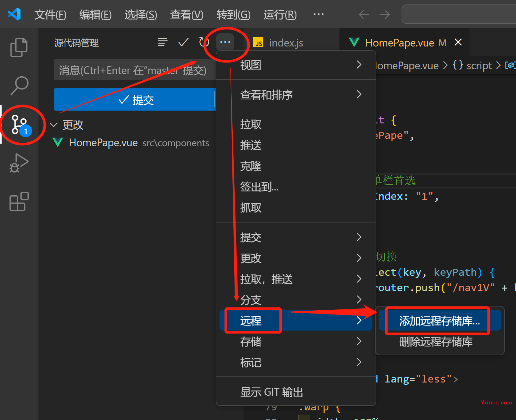
Task: Open the Extensions view
Action: (x=19, y=201)
